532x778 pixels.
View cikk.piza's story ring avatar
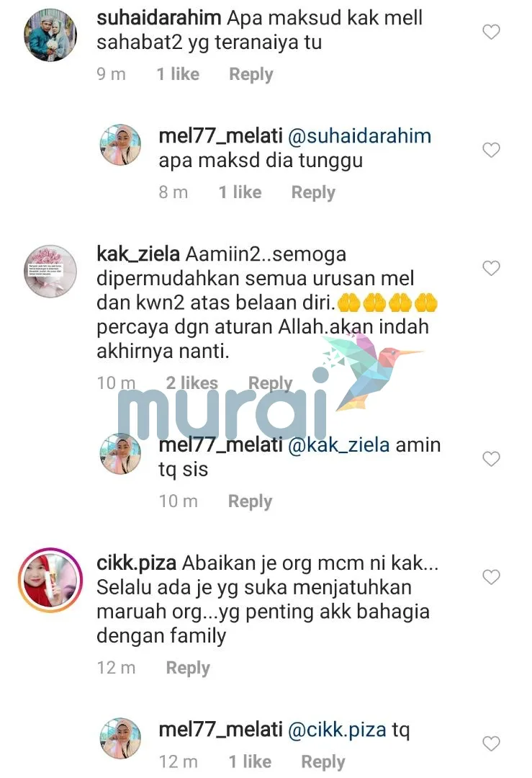[50, 580]
